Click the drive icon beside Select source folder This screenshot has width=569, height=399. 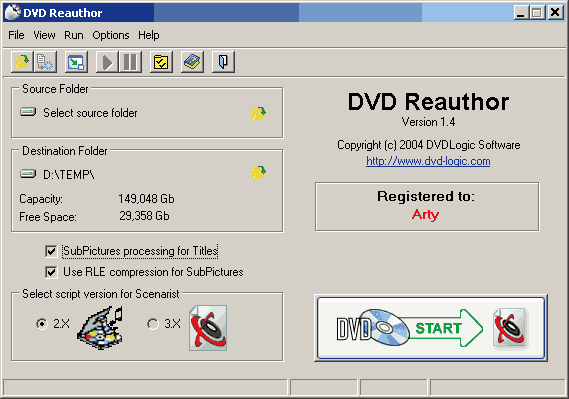coord(28,112)
